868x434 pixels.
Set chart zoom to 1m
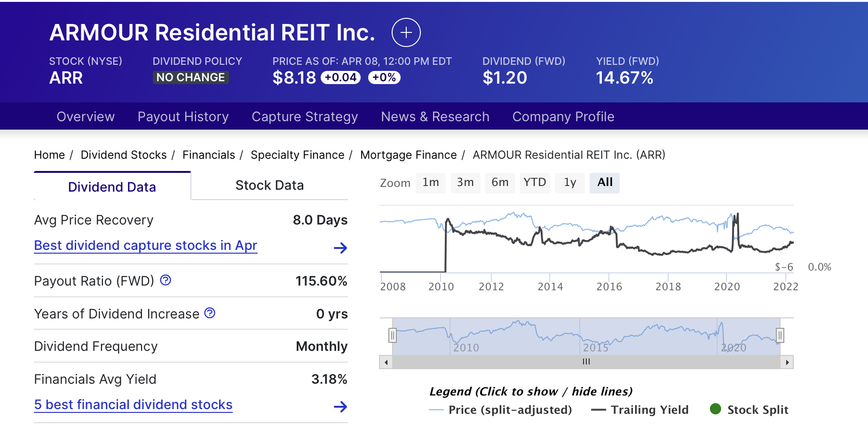431,183
